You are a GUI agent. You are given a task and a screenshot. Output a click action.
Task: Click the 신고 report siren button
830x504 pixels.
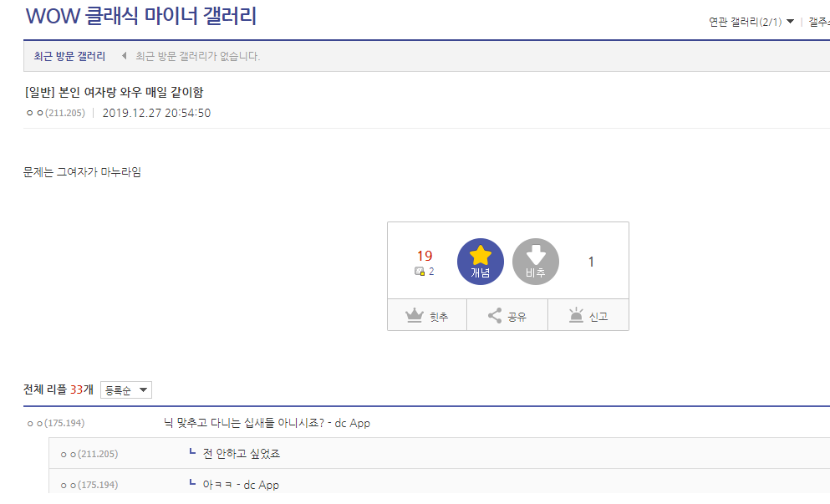[588, 316]
